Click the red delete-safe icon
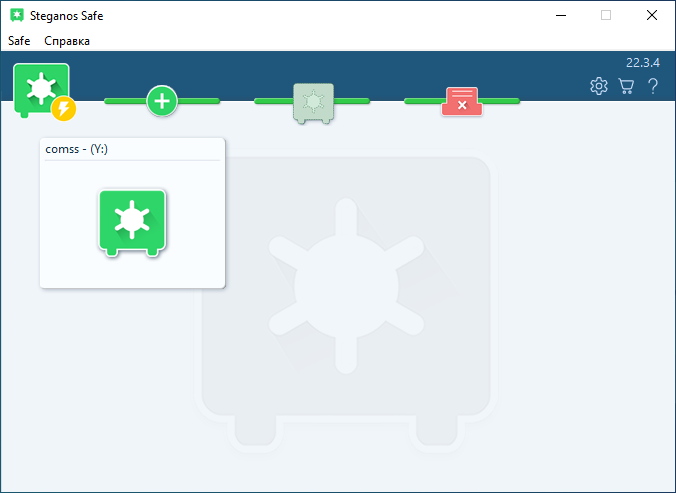676x493 pixels. (x=462, y=102)
